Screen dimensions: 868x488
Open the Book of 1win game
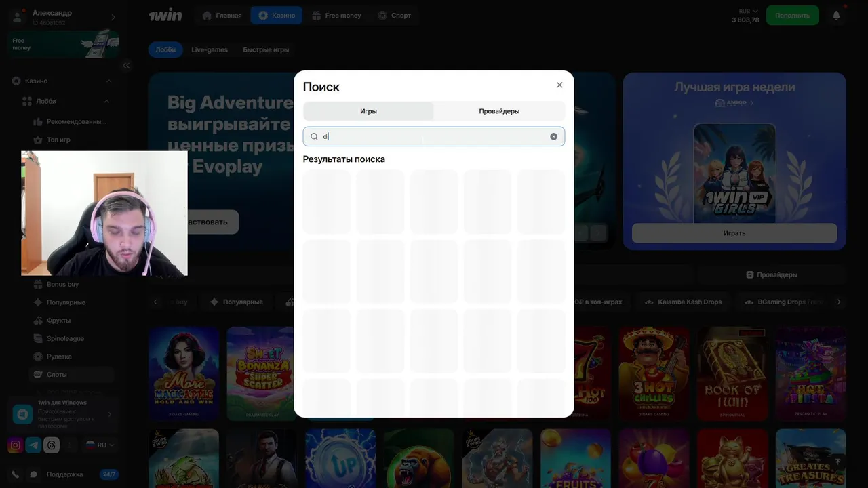point(732,374)
